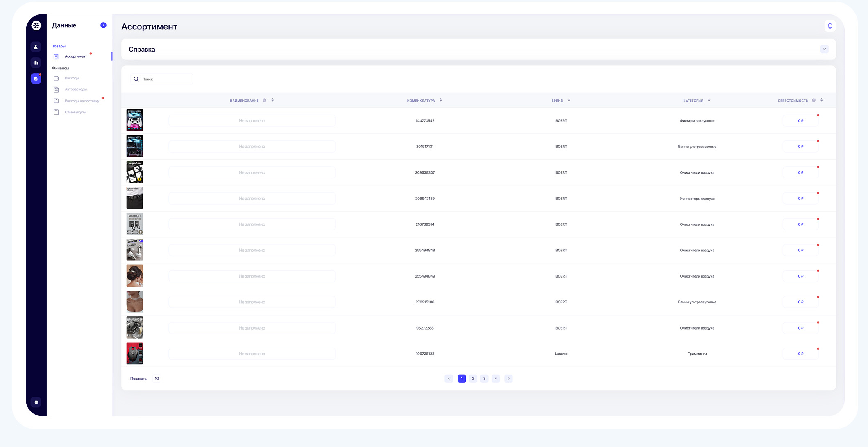
Task: Sort by Себестоимость column
Action: click(821, 100)
